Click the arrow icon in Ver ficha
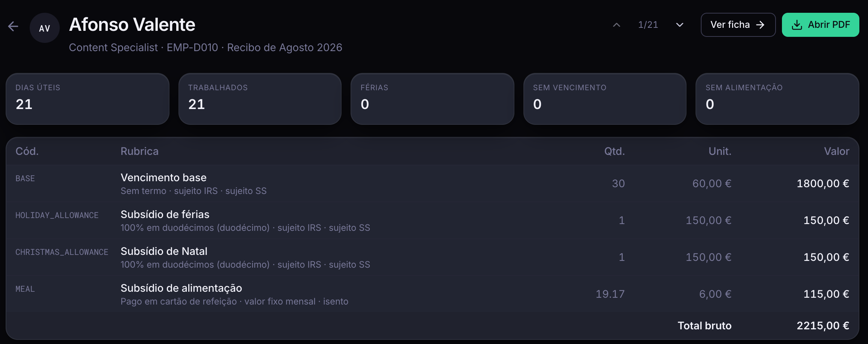Viewport: 868px width, 344px height. pos(760,25)
